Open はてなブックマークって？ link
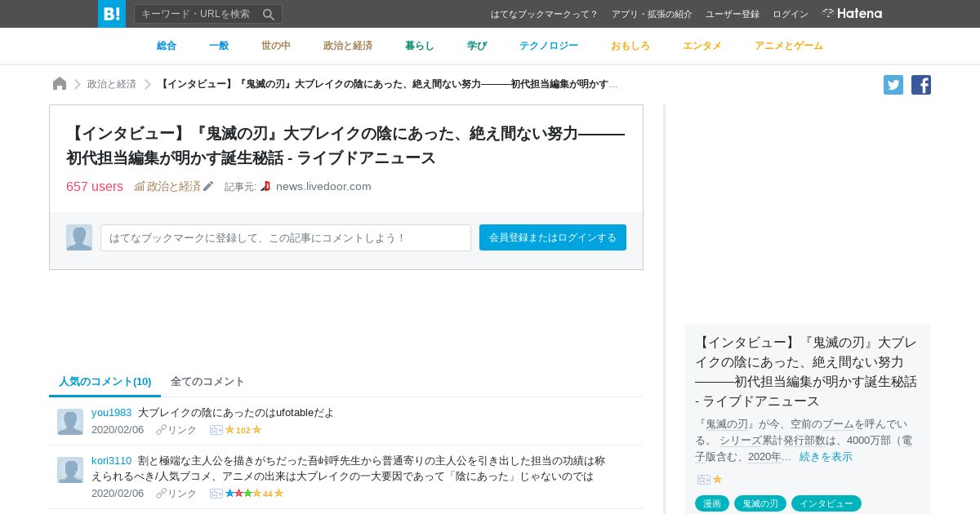The width and height of the screenshot is (980, 514). [x=544, y=14]
